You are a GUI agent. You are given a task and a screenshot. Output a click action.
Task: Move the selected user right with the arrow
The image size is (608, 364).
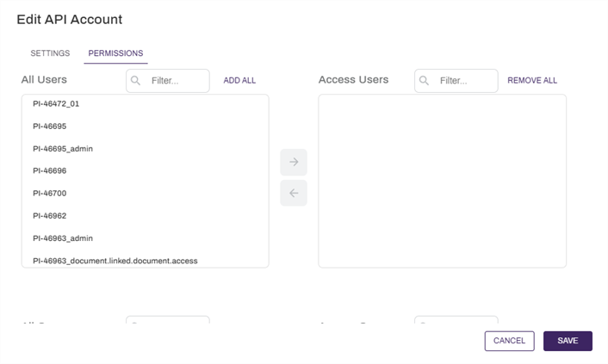[294, 162]
